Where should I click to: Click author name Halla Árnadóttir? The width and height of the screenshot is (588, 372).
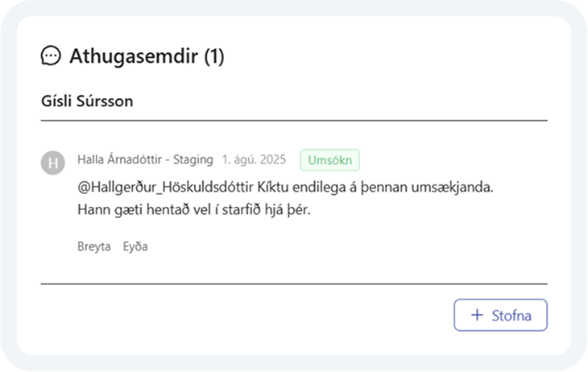point(120,159)
